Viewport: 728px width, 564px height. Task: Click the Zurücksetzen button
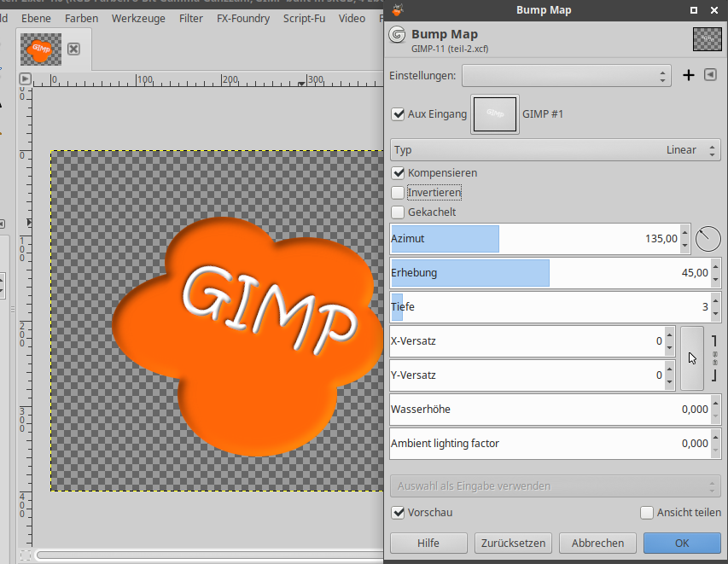pos(513,543)
